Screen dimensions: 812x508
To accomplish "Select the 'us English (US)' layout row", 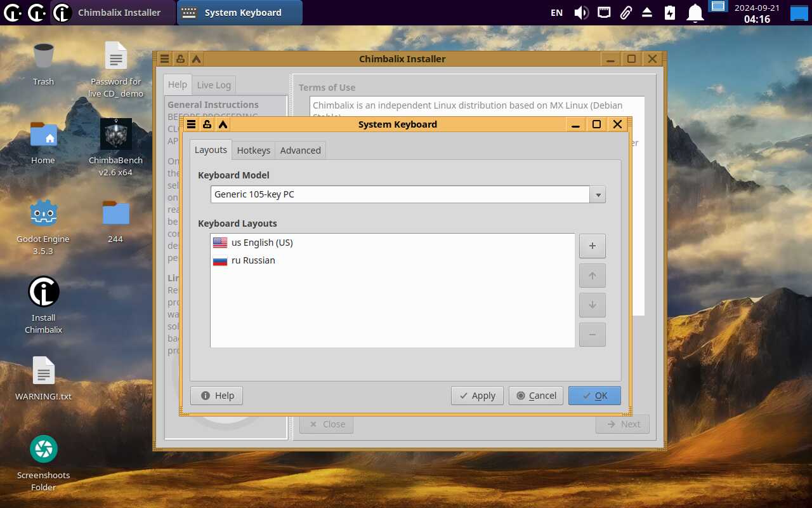I will 393,243.
